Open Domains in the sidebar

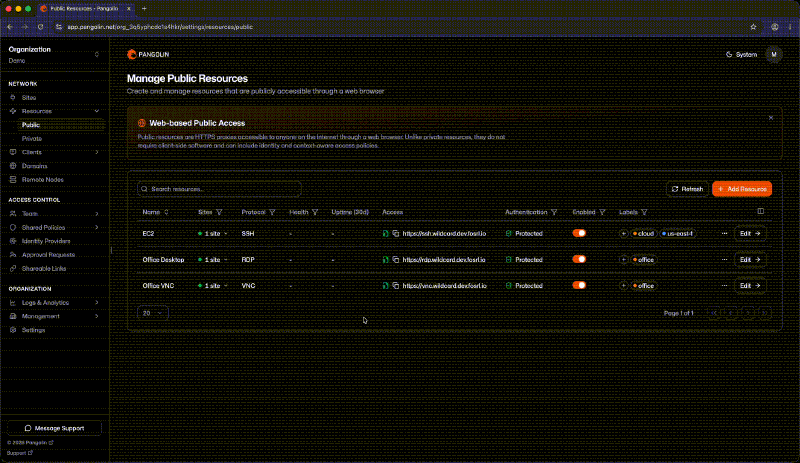pyautogui.click(x=34, y=166)
